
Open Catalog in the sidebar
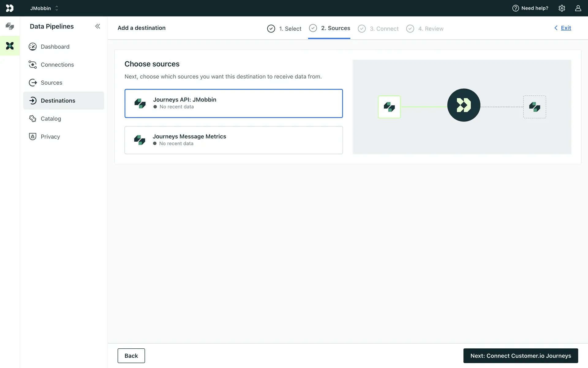click(51, 119)
